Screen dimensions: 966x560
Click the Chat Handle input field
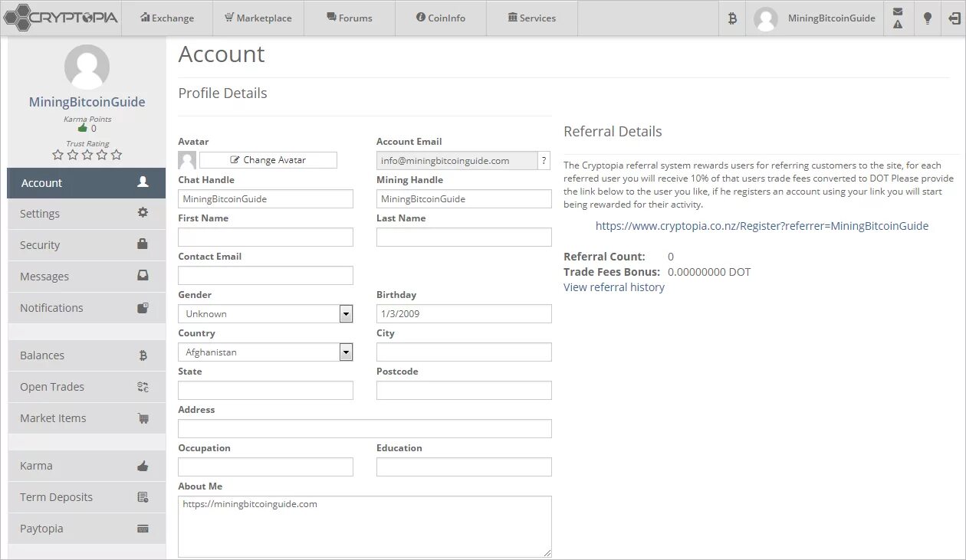click(x=265, y=199)
